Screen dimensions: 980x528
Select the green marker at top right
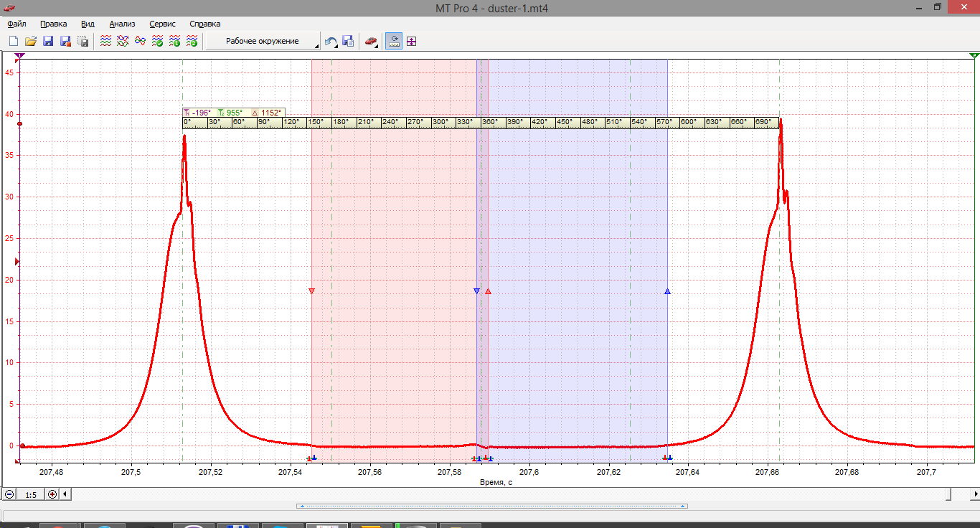(x=974, y=55)
